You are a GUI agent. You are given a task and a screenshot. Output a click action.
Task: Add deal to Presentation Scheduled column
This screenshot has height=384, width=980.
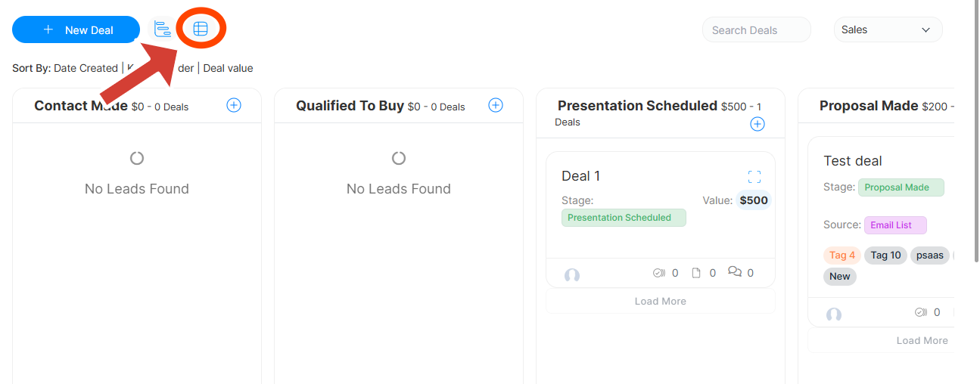pos(758,124)
